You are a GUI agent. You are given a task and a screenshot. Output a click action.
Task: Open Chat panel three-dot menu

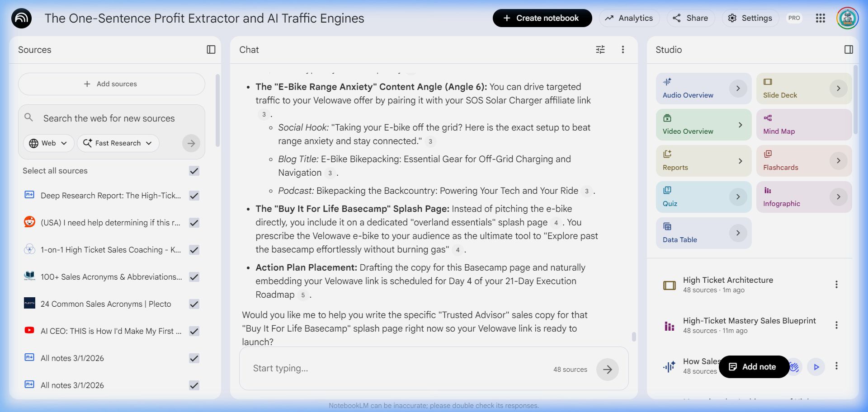tap(623, 50)
